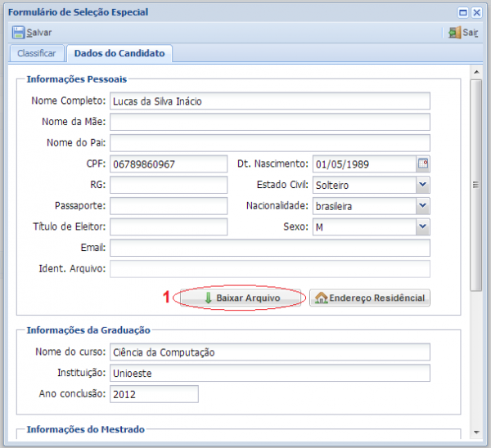The height and width of the screenshot is (448, 491).
Task: Click the Endereço Residencial button
Action: [371, 298]
